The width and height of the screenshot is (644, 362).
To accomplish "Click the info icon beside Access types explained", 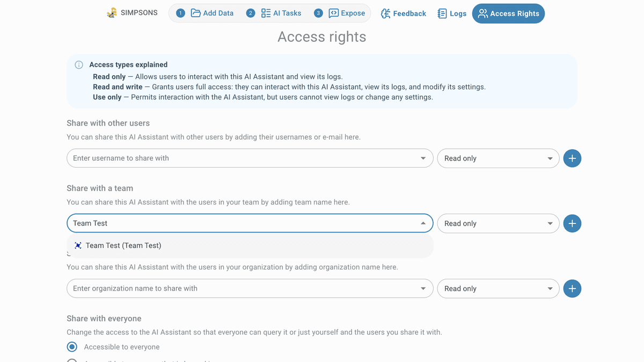I will coord(79,65).
